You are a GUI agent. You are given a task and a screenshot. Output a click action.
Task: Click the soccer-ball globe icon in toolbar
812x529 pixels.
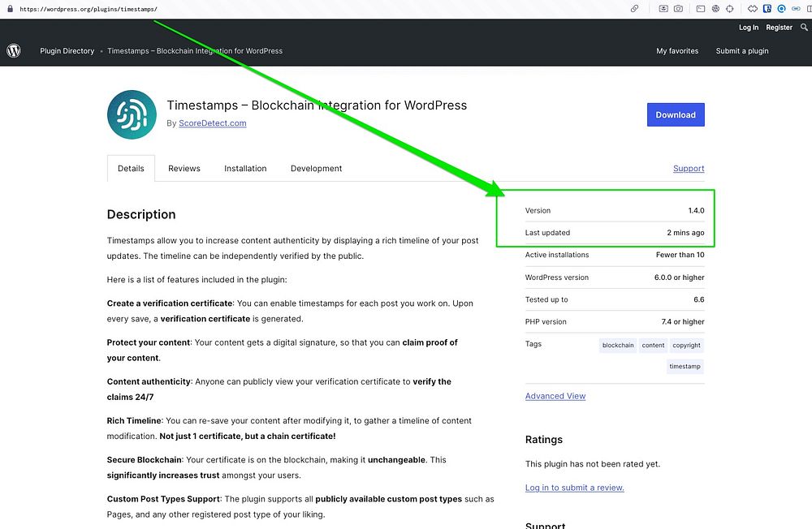[715, 9]
